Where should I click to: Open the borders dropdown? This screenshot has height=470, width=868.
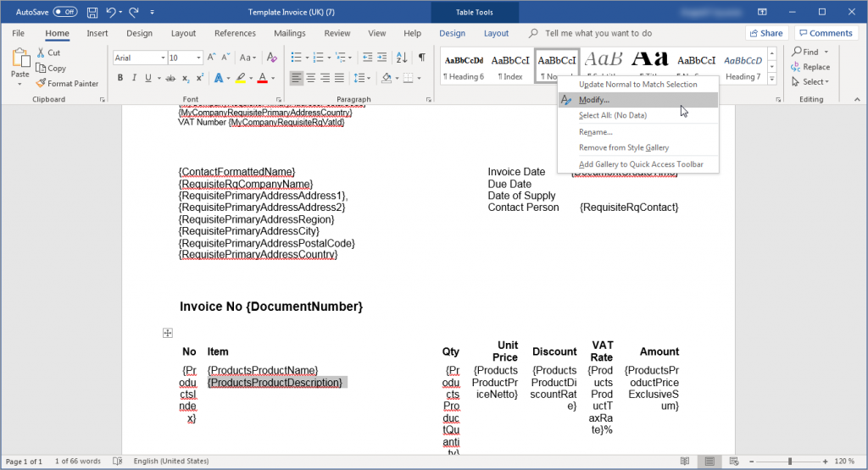pos(419,78)
